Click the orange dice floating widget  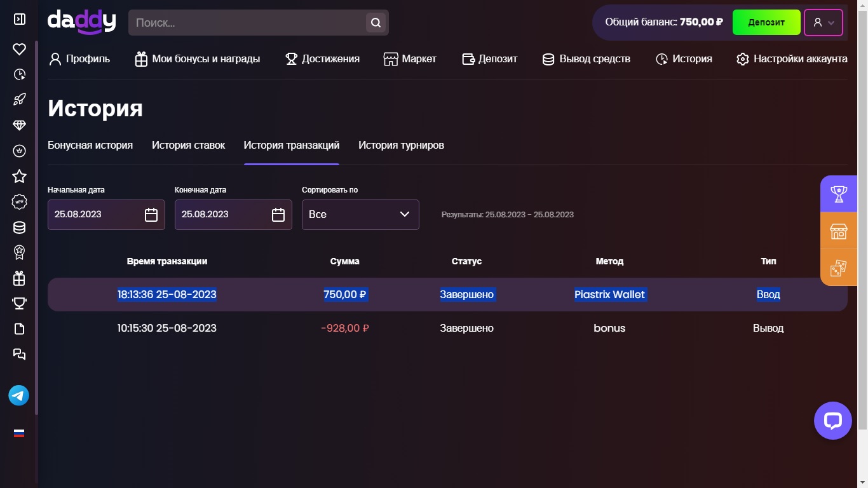pyautogui.click(x=839, y=268)
